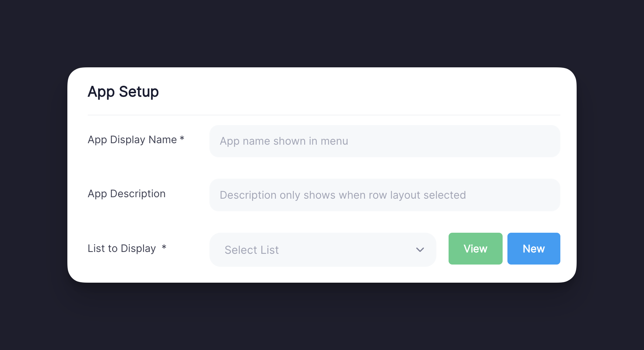Click the App Display Name input field
644x350 pixels.
(385, 141)
